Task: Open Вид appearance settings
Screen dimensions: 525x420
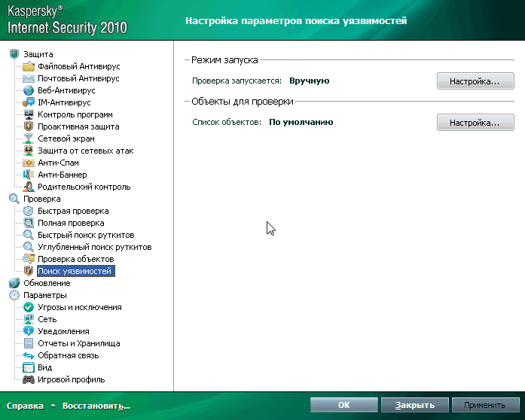Action: click(45, 367)
